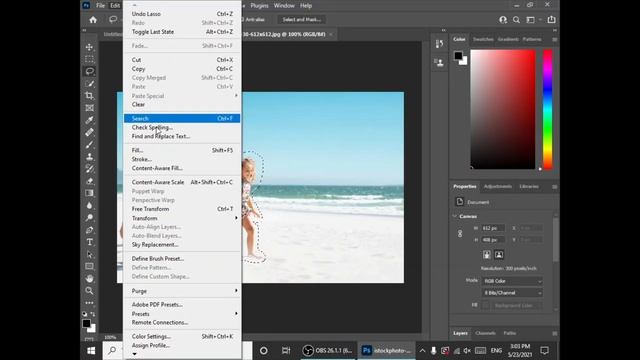The height and width of the screenshot is (360, 640).
Task: Select the Hand tool
Action: (89, 279)
